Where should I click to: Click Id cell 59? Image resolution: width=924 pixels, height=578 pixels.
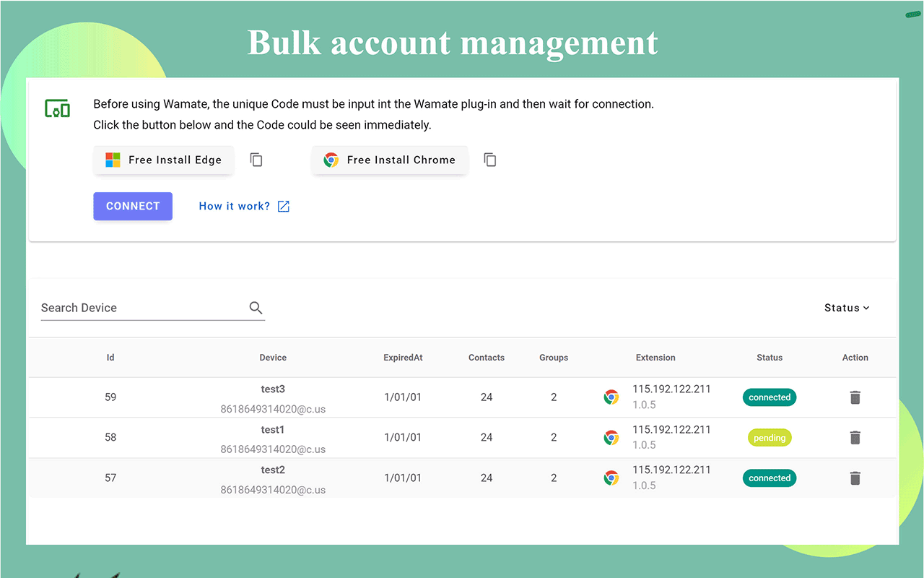pyautogui.click(x=110, y=397)
